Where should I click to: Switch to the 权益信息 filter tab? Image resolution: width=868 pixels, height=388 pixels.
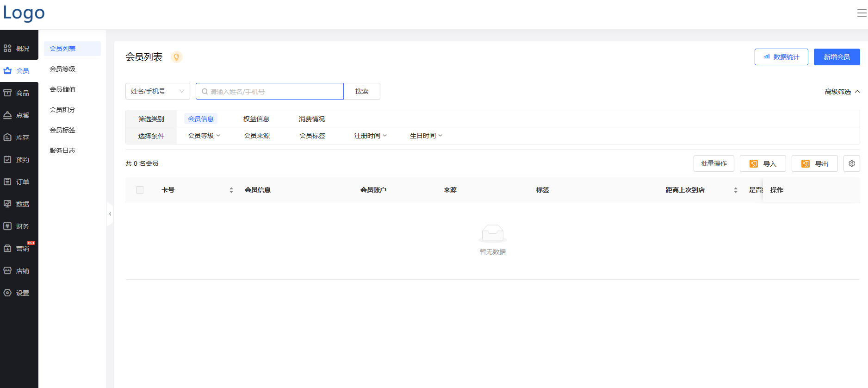[x=256, y=119]
